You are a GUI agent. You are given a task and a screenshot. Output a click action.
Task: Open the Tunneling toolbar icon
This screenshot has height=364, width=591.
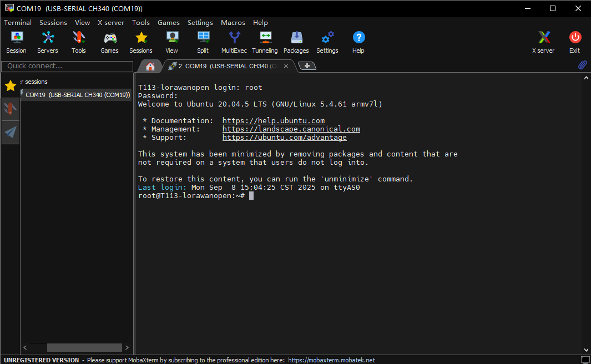pos(265,42)
